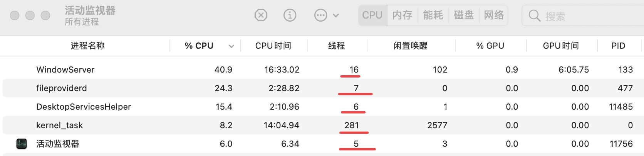Select the 磁盘 tab

[464, 15]
